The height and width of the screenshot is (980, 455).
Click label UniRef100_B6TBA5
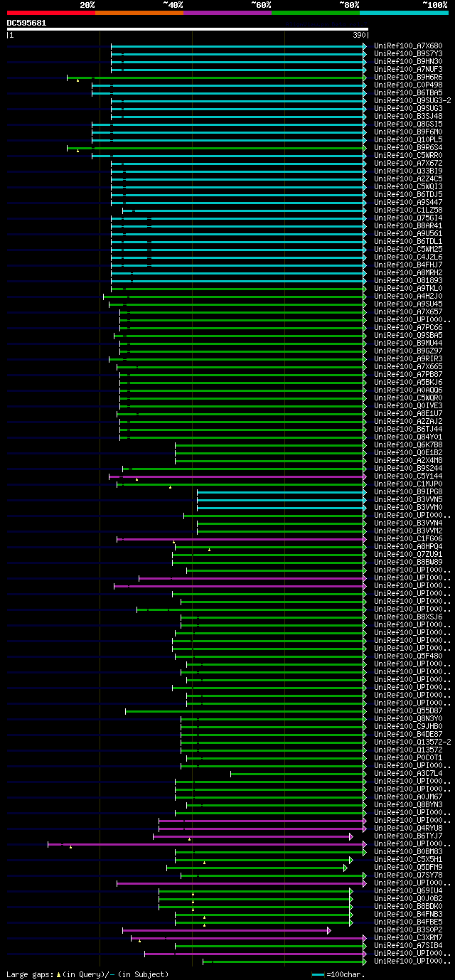pyautogui.click(x=408, y=92)
